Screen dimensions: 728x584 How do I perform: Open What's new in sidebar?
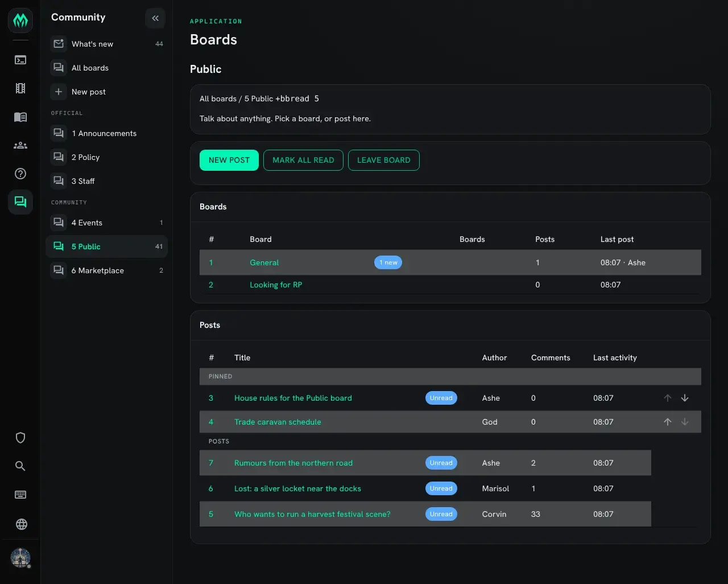[x=106, y=44]
